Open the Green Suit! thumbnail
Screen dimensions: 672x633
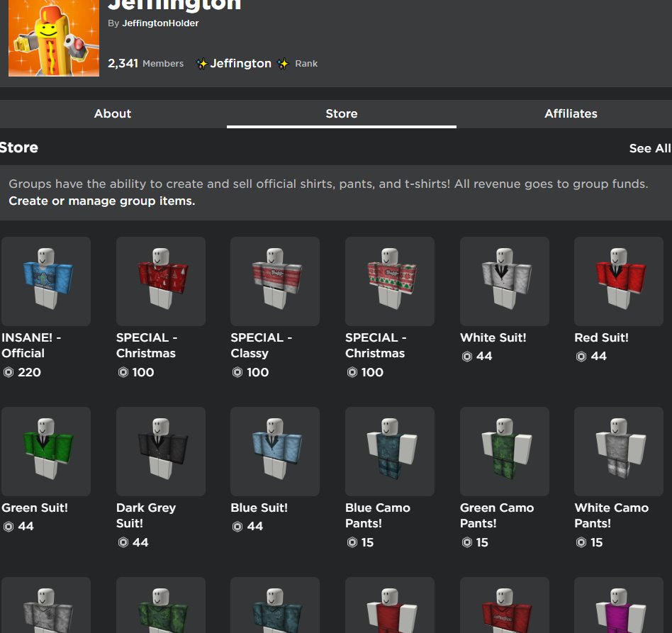tap(46, 452)
